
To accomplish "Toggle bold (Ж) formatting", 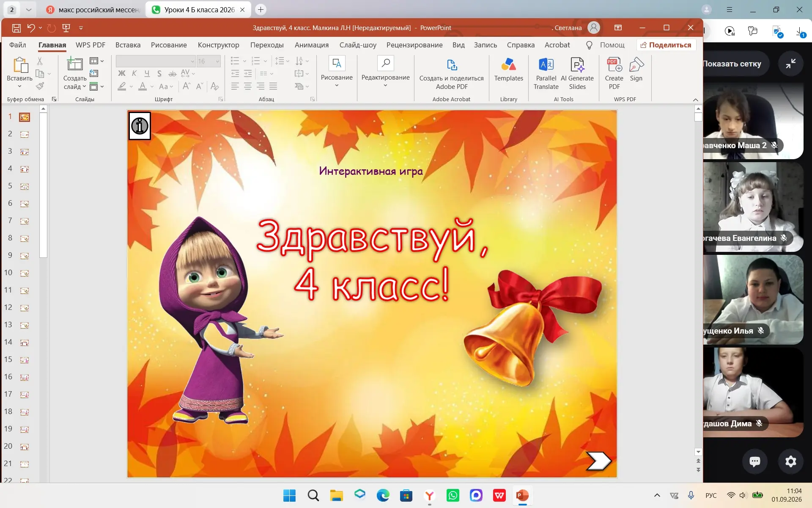I will point(122,74).
